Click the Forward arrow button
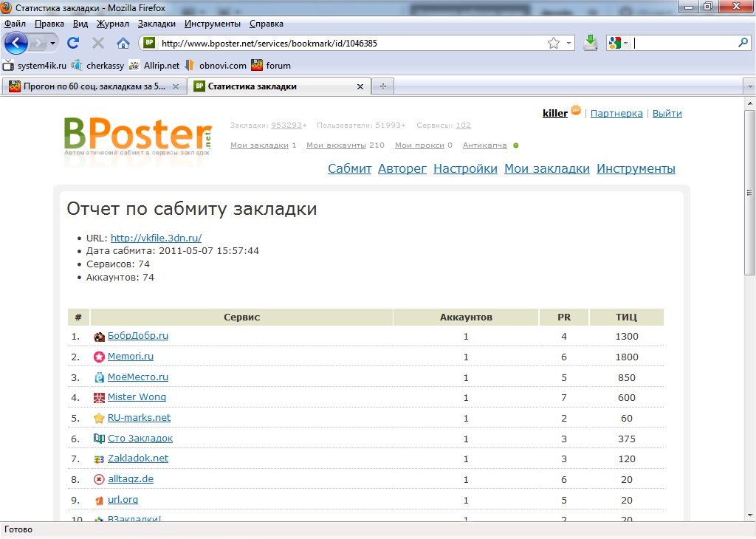Screen dimensions: 756x539 point(38,44)
